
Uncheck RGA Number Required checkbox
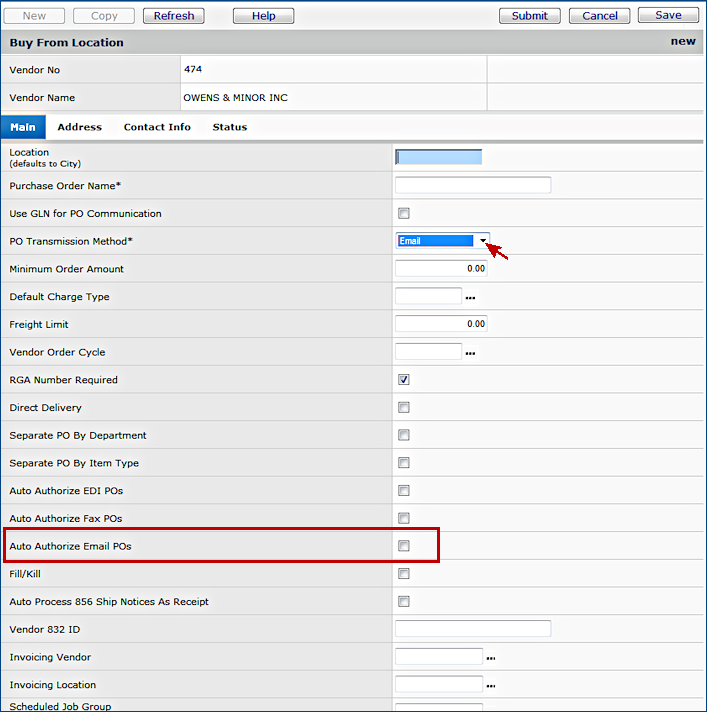(404, 380)
